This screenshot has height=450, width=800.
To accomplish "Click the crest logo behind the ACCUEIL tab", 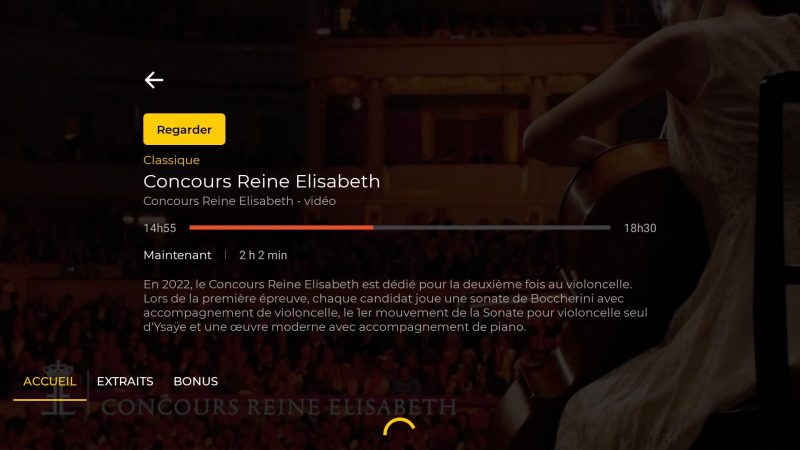I will 59,389.
